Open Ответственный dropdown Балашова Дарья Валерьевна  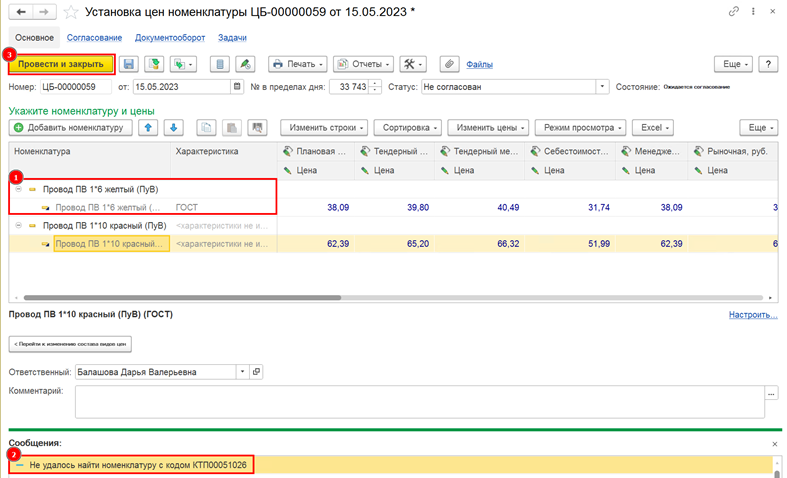pyautogui.click(x=242, y=372)
